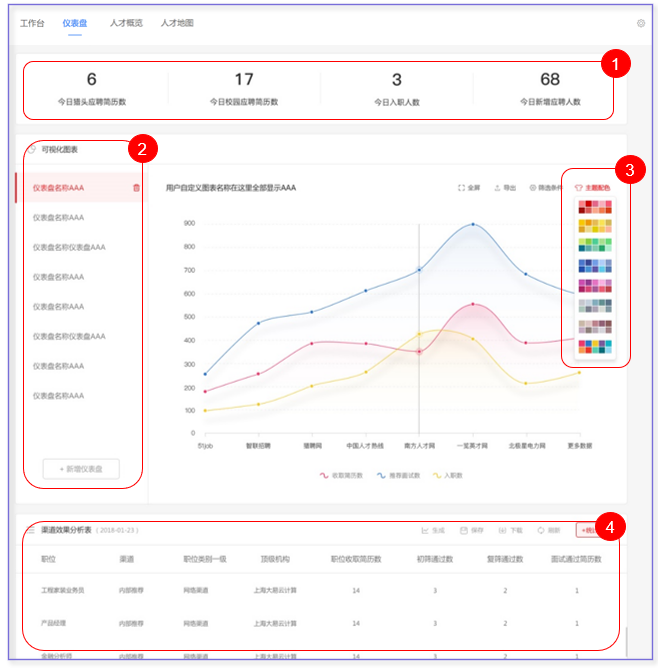Screen dimensions: 658x670
Task: Pick the blue theme palette
Action: coord(595,266)
